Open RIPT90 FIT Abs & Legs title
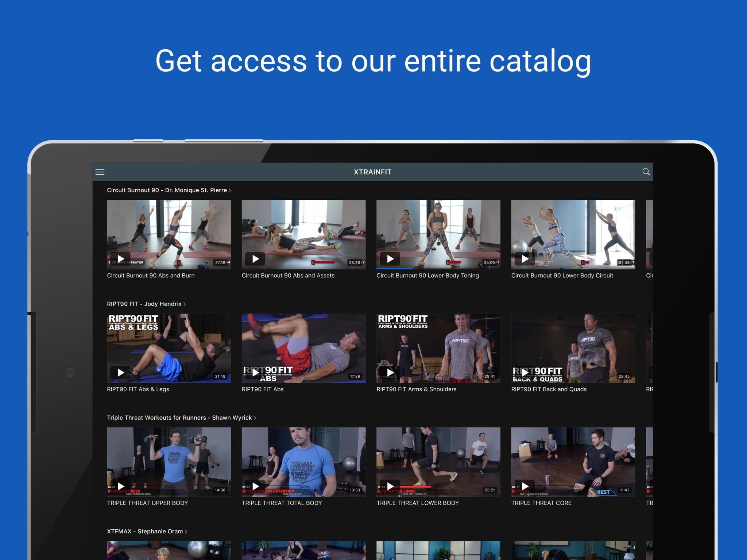The width and height of the screenshot is (747, 560). [x=138, y=389]
